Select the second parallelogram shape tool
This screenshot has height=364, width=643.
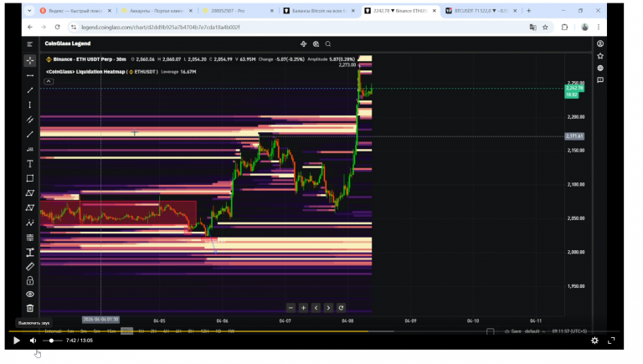pos(30,208)
